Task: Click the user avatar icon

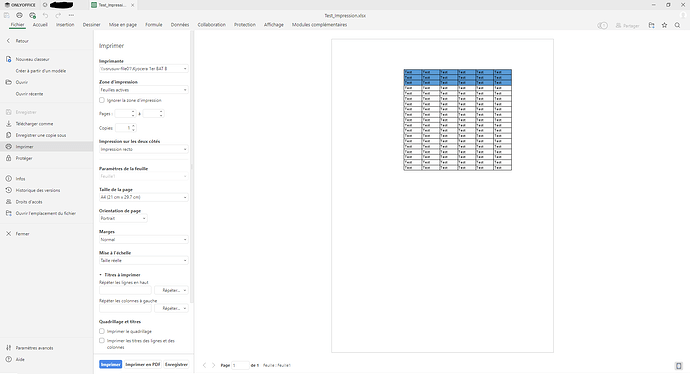Action: click(x=683, y=15)
